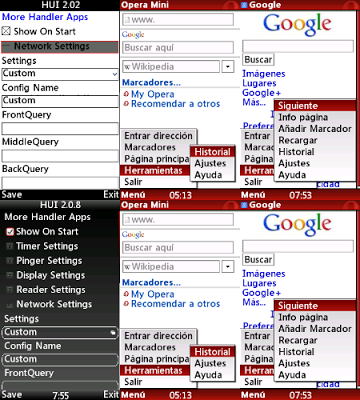Select the MiddleQuery field in HUI 2.02

60,155
